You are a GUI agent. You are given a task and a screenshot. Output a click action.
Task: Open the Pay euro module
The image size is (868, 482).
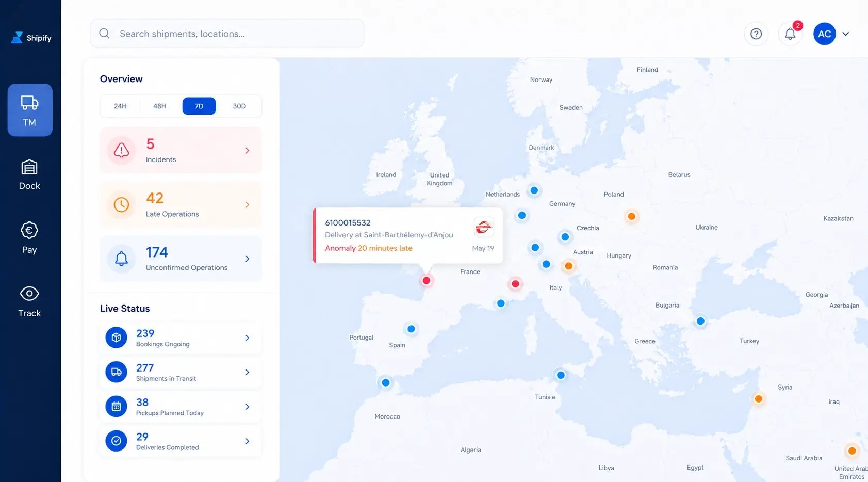click(29, 238)
